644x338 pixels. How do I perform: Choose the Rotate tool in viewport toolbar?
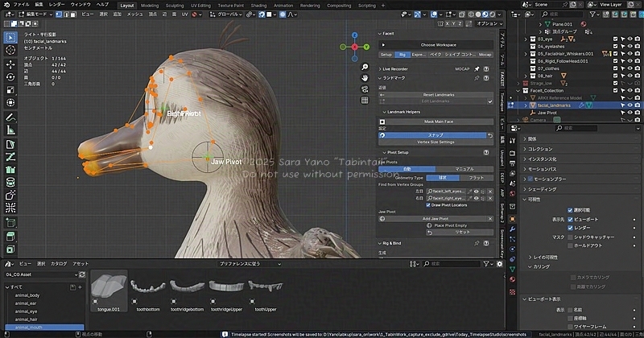[x=10, y=77]
